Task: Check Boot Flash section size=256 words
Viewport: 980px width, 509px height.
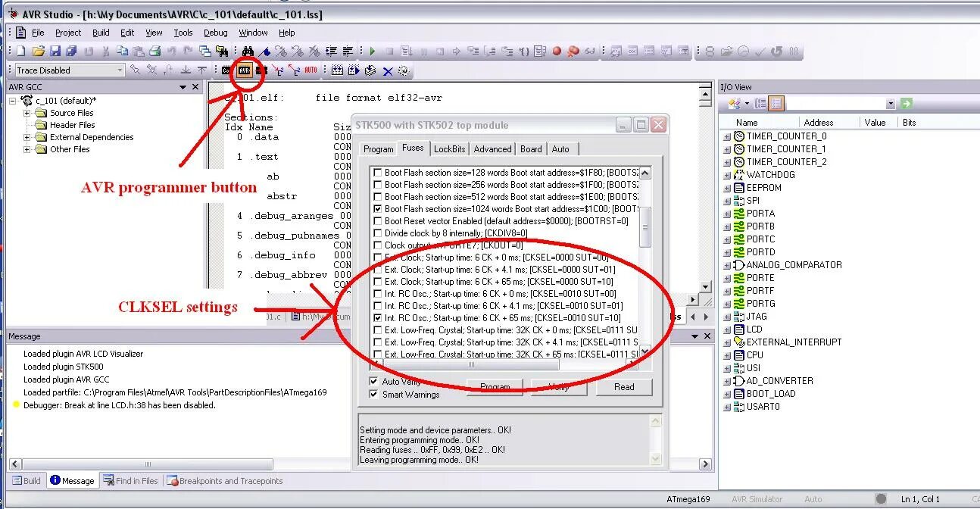Action: [x=379, y=185]
